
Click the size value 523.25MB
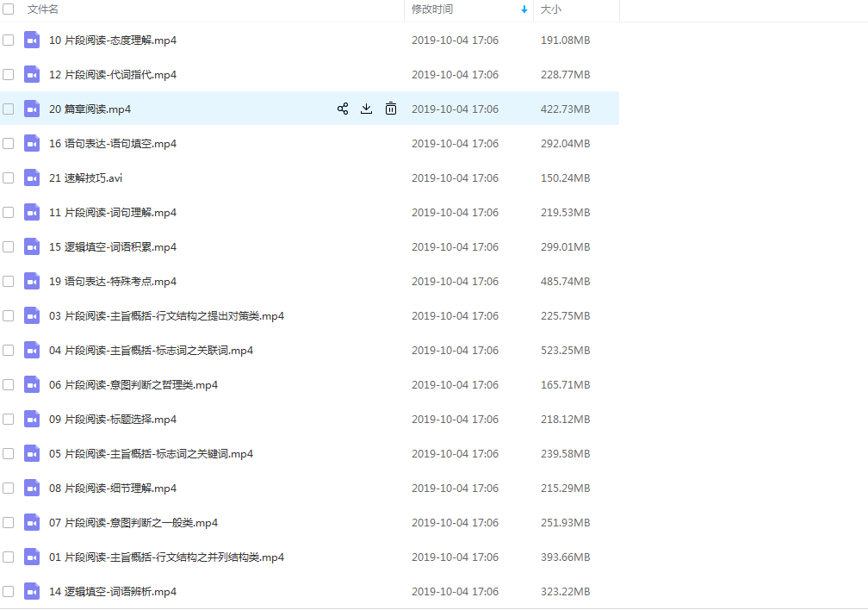coord(565,350)
